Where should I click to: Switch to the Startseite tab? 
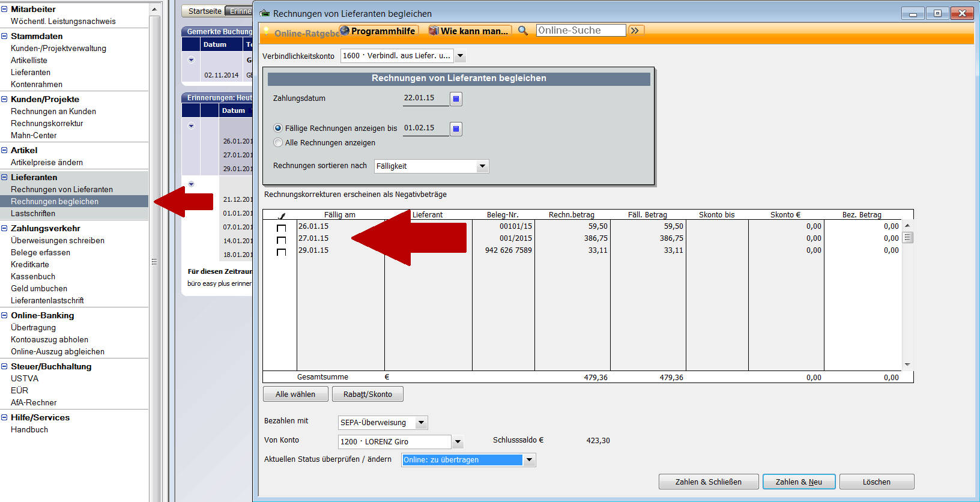pos(204,11)
